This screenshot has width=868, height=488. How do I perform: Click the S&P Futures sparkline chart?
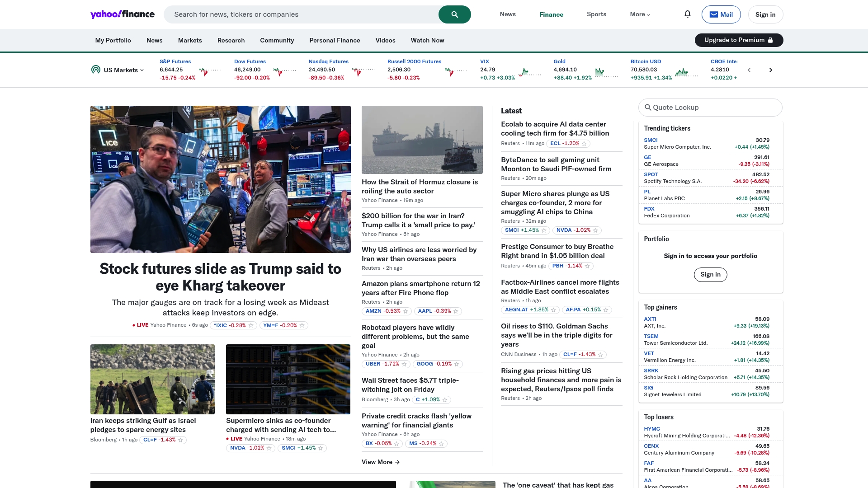point(210,71)
